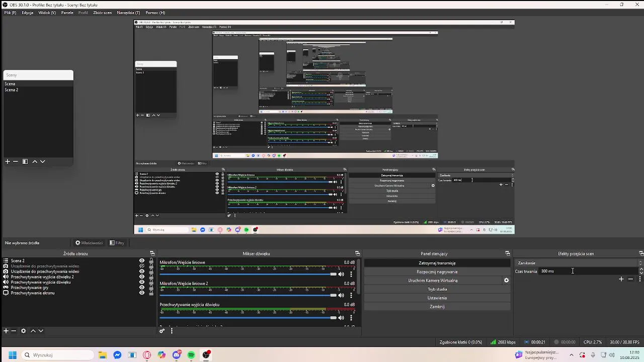Select Scena 2 in the Sceny list
644x362 pixels.
click(x=38, y=90)
